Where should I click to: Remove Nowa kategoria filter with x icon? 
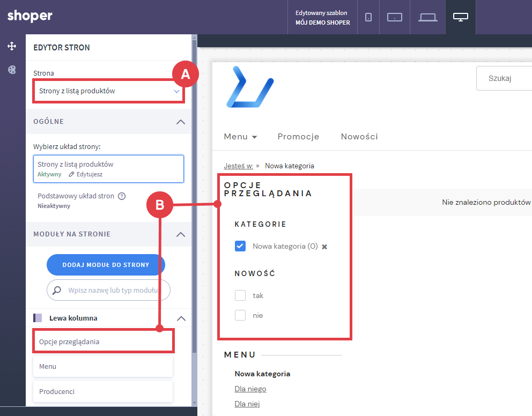[x=324, y=247]
